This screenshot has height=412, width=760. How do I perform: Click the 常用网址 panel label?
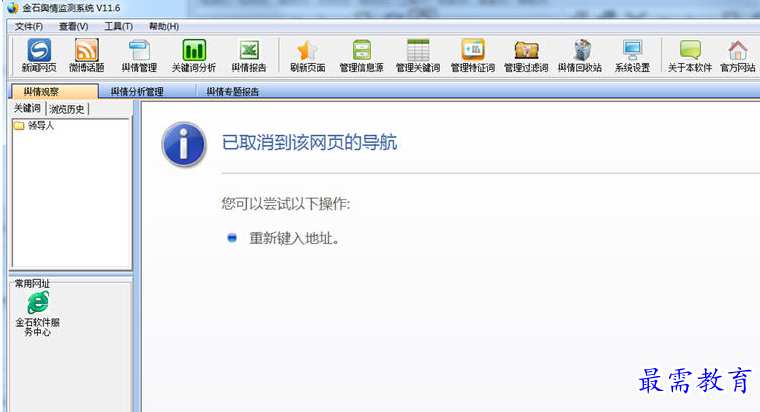coord(32,284)
